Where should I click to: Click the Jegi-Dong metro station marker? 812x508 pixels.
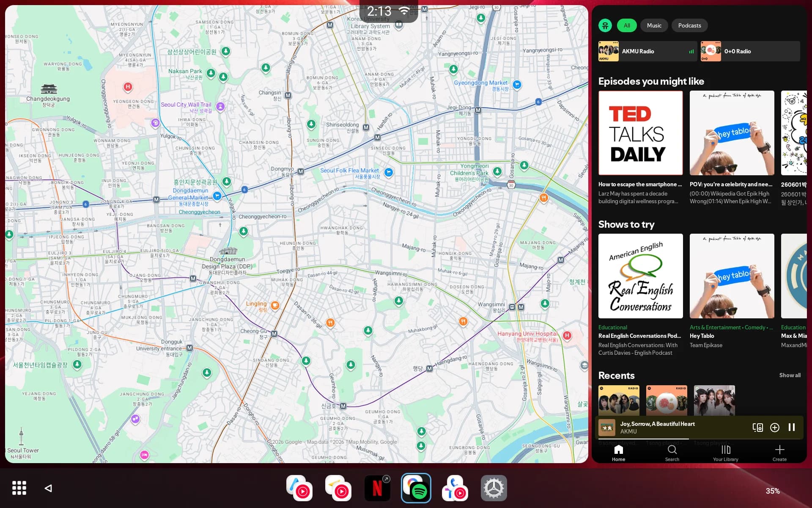[478, 110]
